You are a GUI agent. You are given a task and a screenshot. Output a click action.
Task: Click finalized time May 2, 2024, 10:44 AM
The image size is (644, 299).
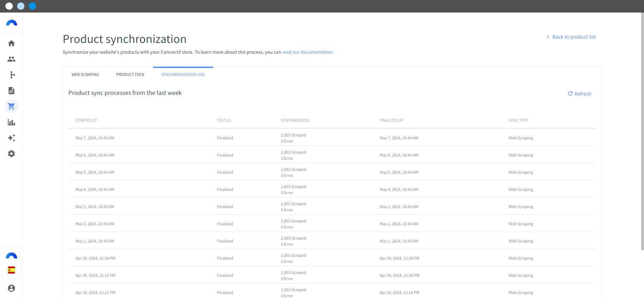tap(399, 224)
